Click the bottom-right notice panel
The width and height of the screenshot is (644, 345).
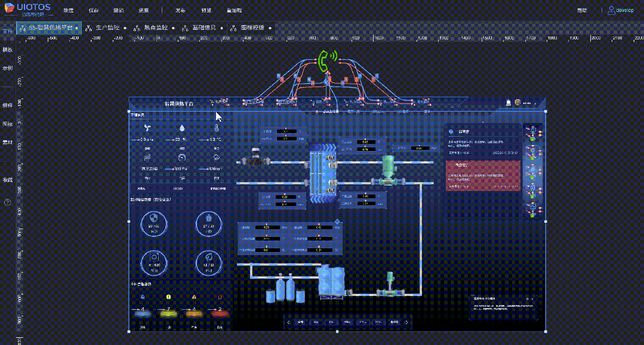click(503, 307)
